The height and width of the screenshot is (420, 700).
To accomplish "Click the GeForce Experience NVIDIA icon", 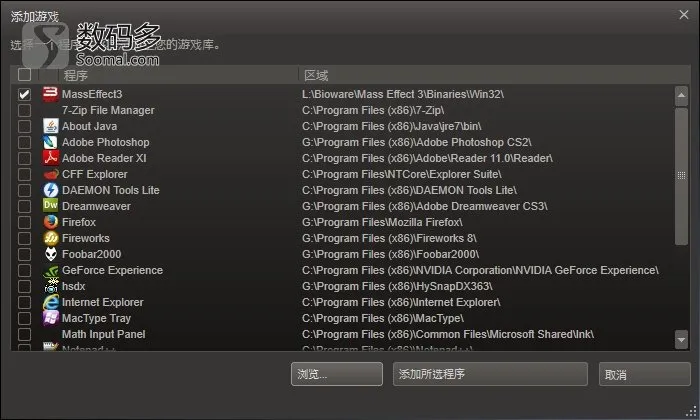I will coord(50,270).
